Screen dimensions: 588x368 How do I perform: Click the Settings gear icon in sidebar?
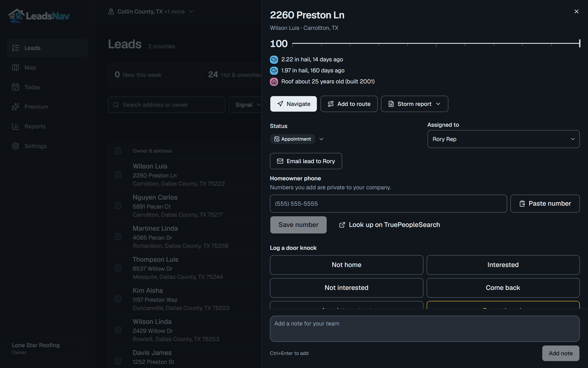click(16, 146)
